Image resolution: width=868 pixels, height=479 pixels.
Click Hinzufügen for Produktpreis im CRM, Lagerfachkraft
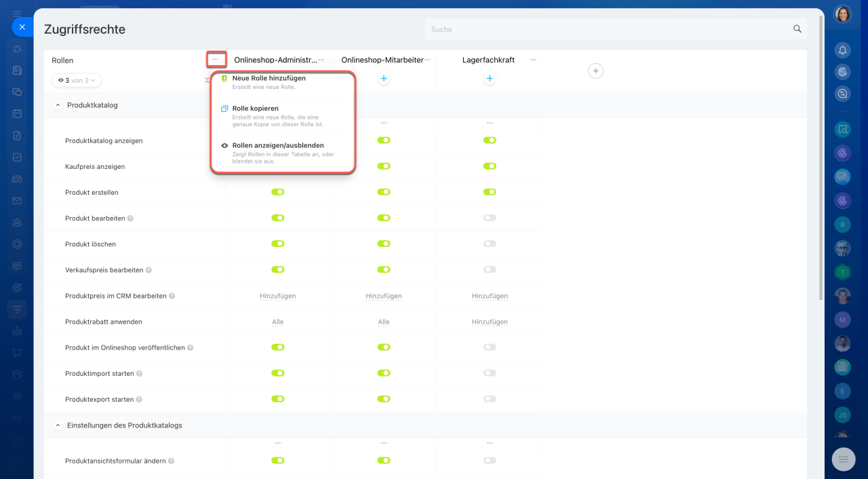[x=490, y=296]
